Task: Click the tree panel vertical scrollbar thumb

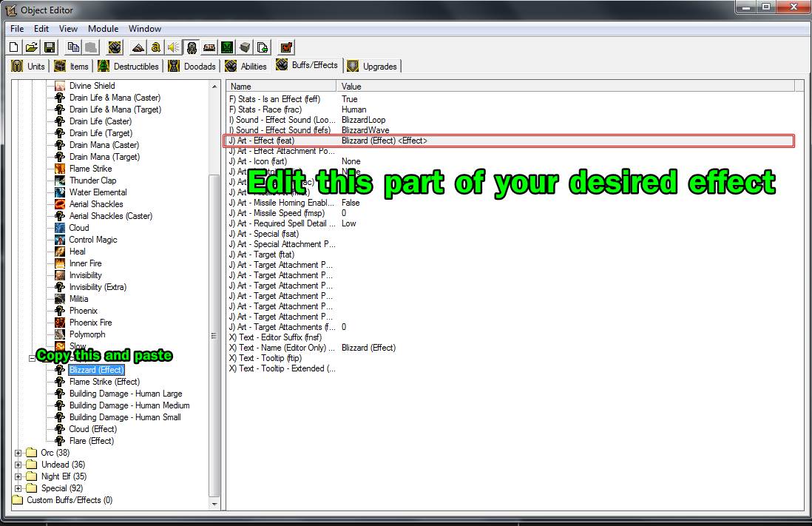Action: point(214,336)
